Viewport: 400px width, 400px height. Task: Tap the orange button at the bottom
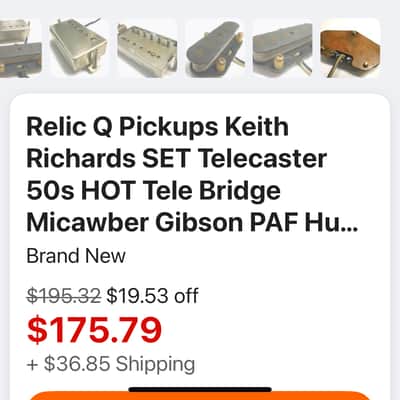tap(200, 396)
